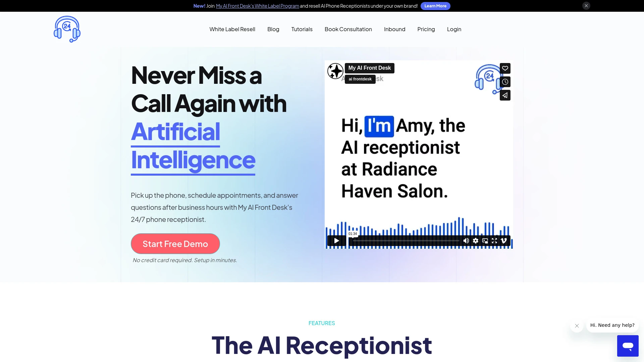Click Start Free Demo button
The width and height of the screenshot is (644, 362).
[175, 244]
